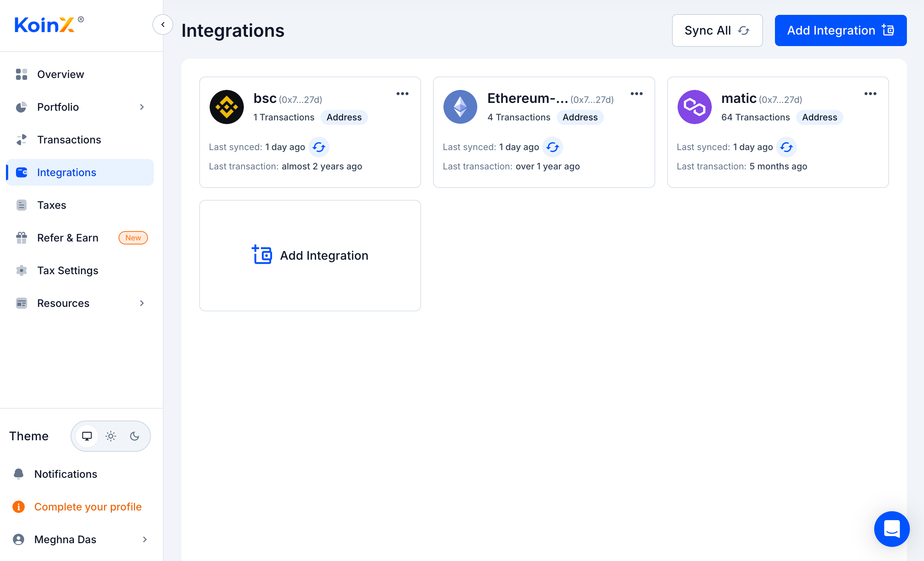Switch to light theme sun option
The height and width of the screenshot is (561, 924).
[111, 436]
